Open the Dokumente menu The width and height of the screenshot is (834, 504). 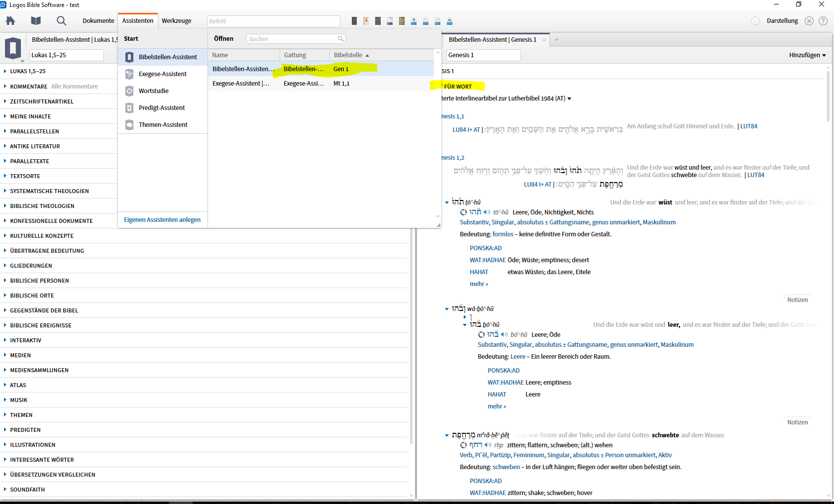[x=98, y=20]
